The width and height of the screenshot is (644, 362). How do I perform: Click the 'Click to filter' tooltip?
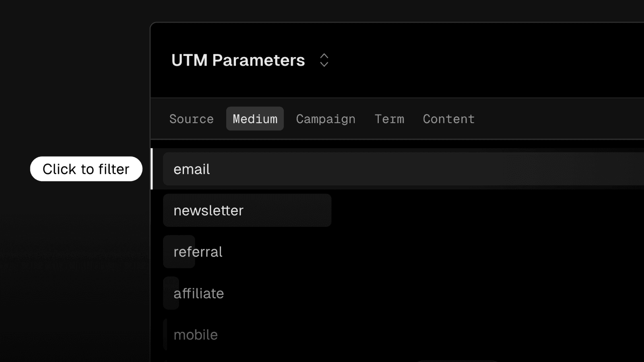click(86, 169)
